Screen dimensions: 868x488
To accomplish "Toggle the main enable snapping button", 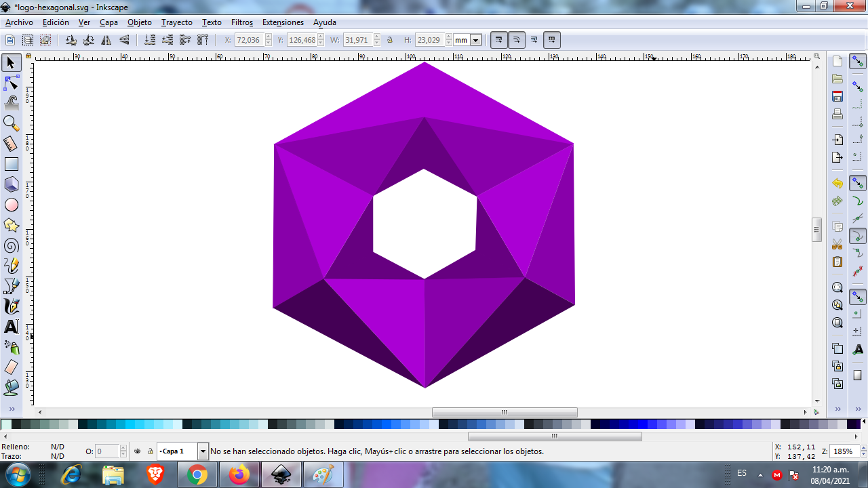I will point(858,62).
